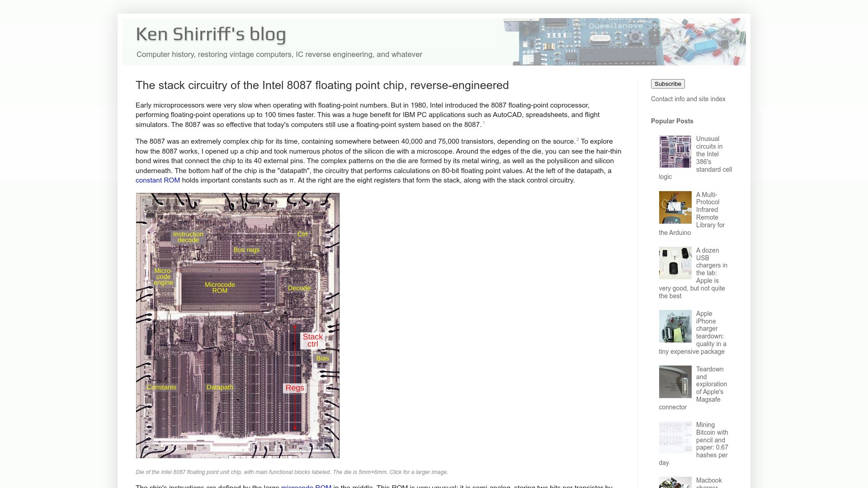
Task: Click the Arduino Duemilanove header banner image
Action: (x=624, y=42)
